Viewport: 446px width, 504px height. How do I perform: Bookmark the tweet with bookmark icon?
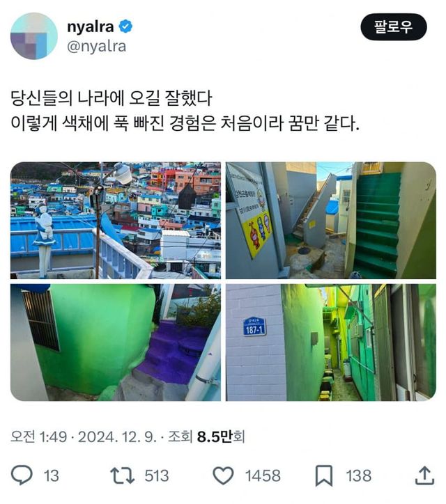(324, 475)
